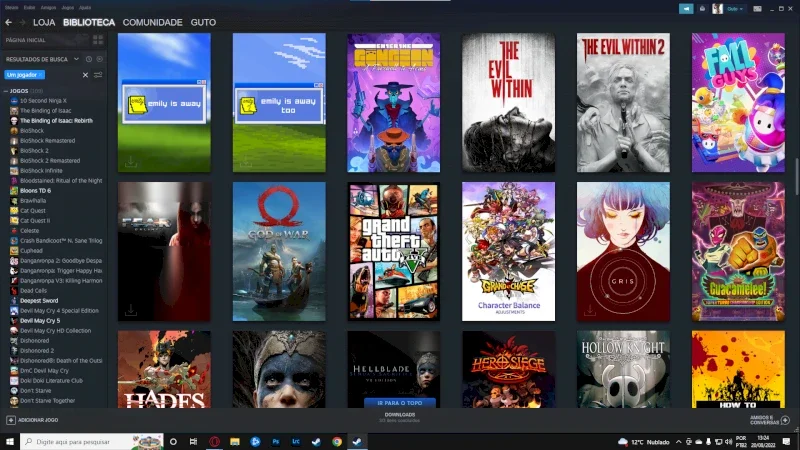Select 10 Second Ninja X
Screen dimensions: 800x450
coord(43,101)
